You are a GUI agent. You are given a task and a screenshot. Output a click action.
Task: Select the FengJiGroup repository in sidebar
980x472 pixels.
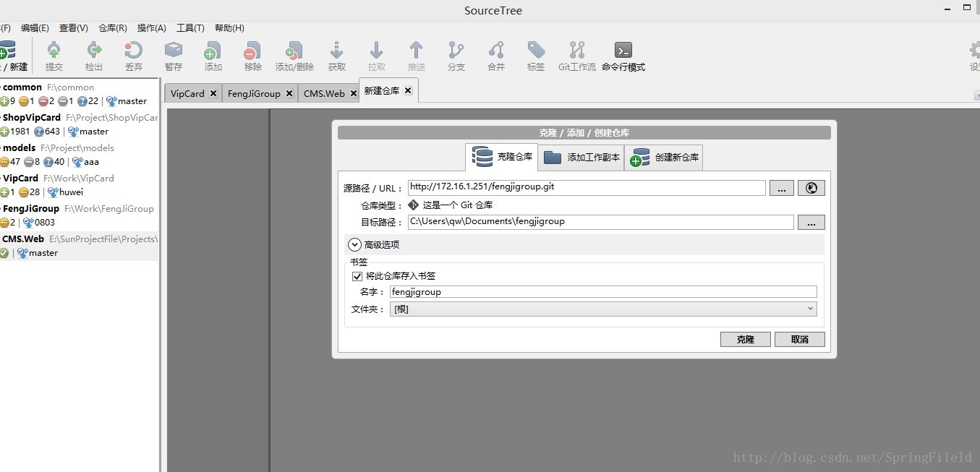(79, 215)
